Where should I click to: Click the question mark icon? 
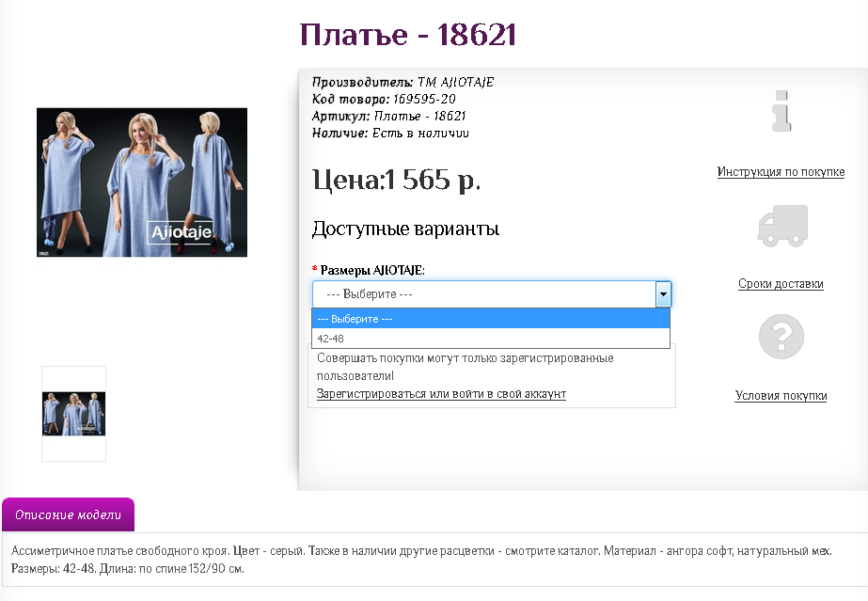[781, 337]
